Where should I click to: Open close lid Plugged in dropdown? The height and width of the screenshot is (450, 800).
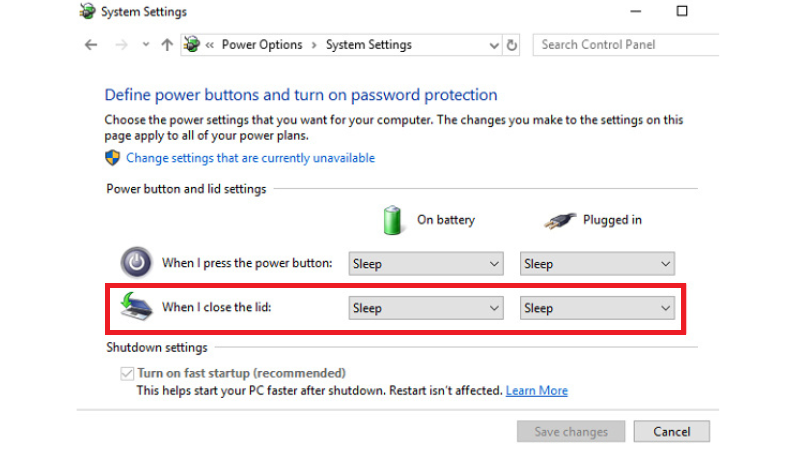[597, 308]
